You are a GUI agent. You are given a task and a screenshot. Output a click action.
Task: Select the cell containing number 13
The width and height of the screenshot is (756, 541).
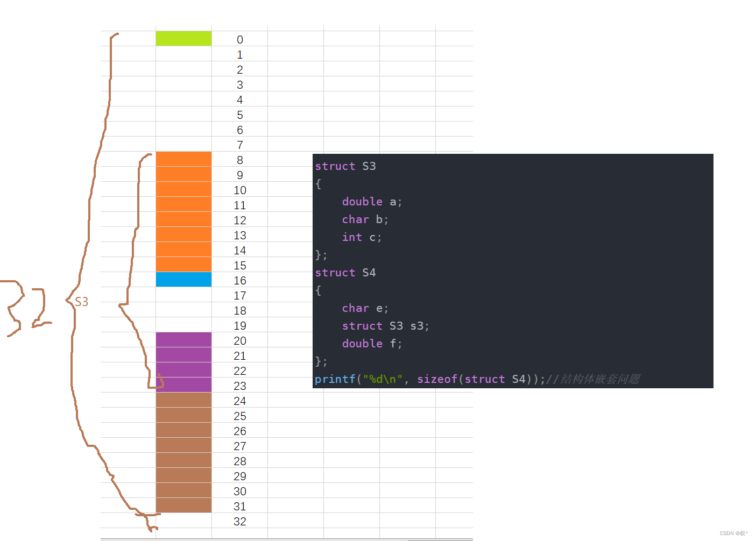tap(239, 234)
